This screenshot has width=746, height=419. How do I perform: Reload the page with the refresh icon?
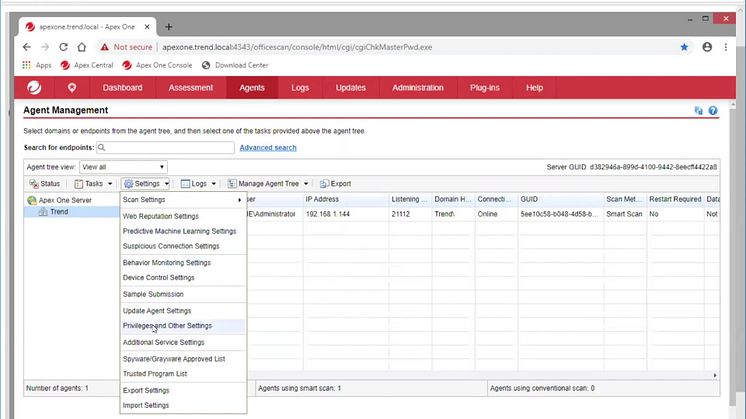63,47
